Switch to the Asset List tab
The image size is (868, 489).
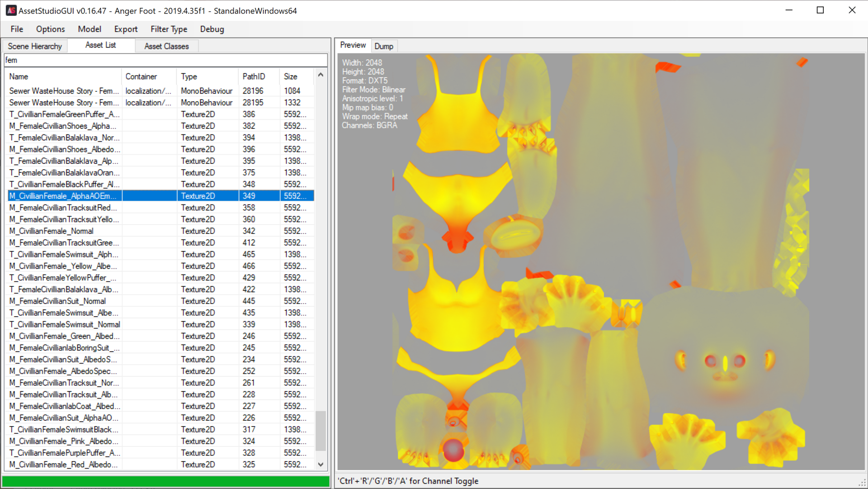(x=101, y=45)
